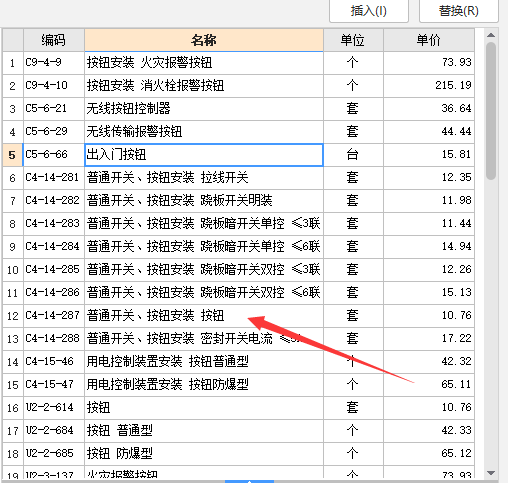The width and height of the screenshot is (508, 483).
Task: Click the scroll down arrow of list
Action: [491, 473]
